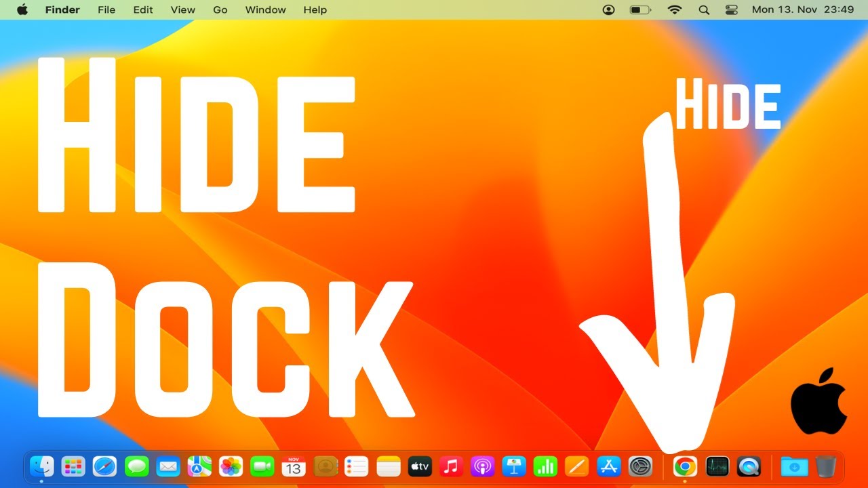Open the Calendar icon showing 13

tap(294, 466)
